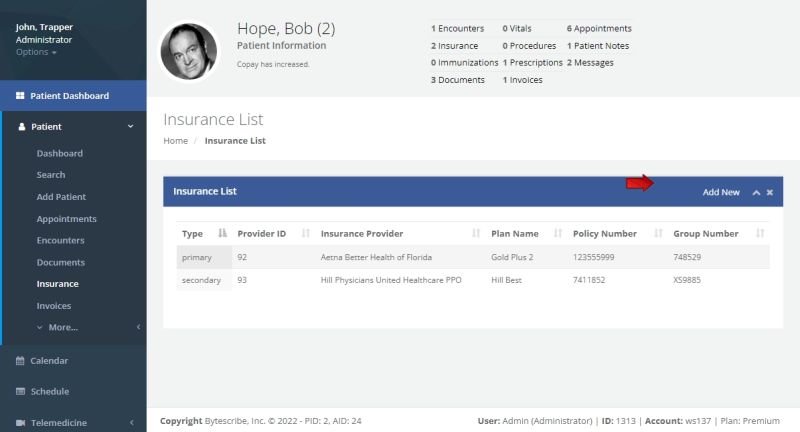Image resolution: width=800 pixels, height=432 pixels.
Task: Open the Options dropdown under Administrator
Action: [x=36, y=52]
